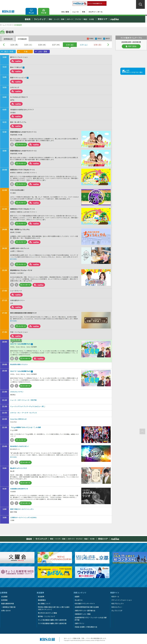This screenshot has height=644, width=147.
Task: Expand よる・深夜 time filter
Action: click(42, 52)
